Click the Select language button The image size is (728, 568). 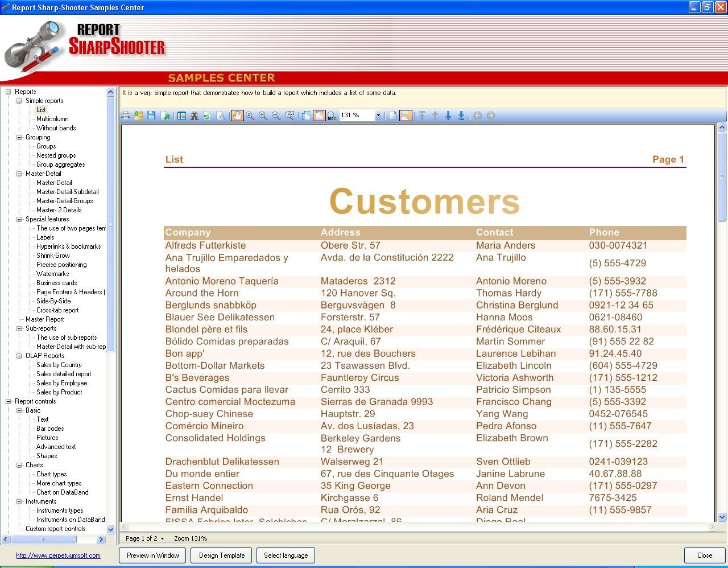(x=286, y=555)
